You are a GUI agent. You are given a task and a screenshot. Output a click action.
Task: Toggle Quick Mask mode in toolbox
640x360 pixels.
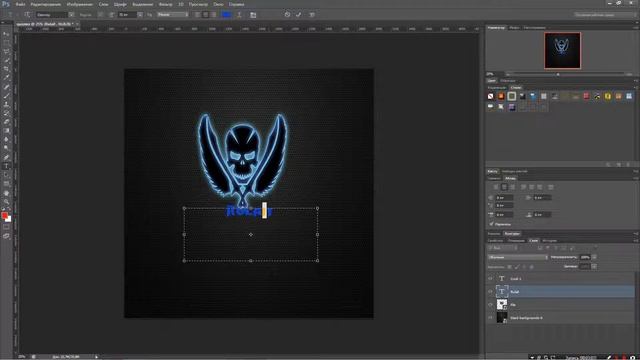tap(6, 227)
